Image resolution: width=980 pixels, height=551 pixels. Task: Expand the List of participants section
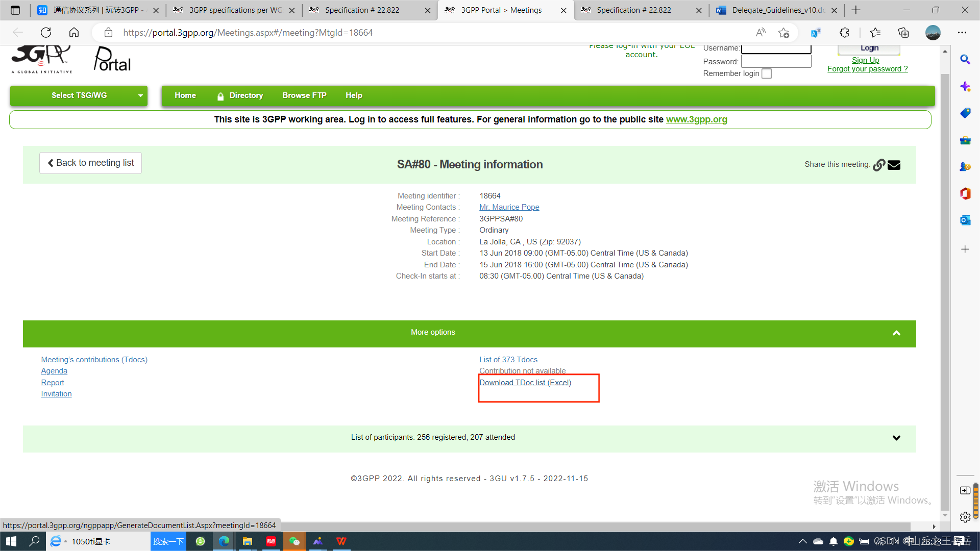896,438
